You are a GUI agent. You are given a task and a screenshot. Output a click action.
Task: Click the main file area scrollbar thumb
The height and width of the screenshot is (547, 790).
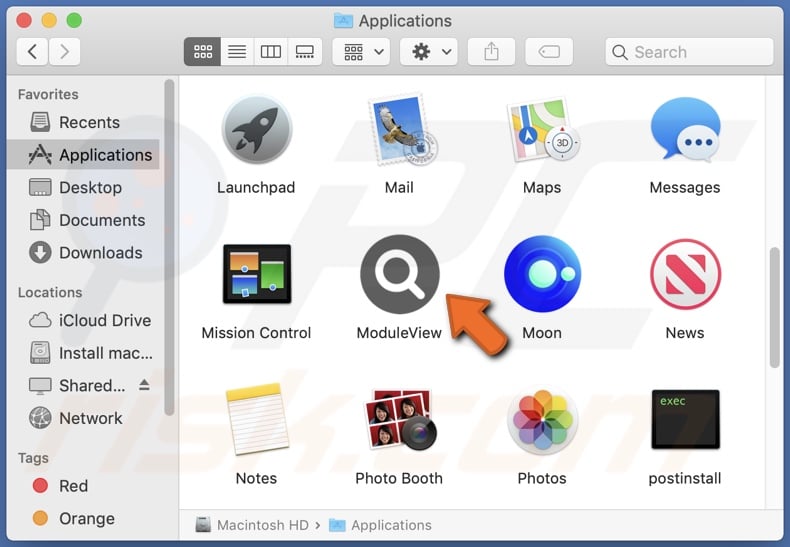pyautogui.click(x=775, y=308)
